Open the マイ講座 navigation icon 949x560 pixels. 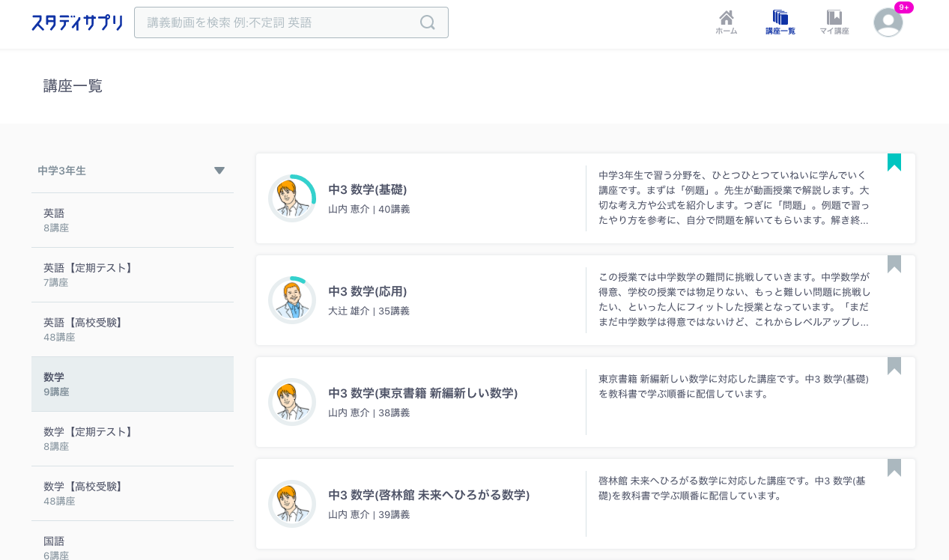(834, 21)
